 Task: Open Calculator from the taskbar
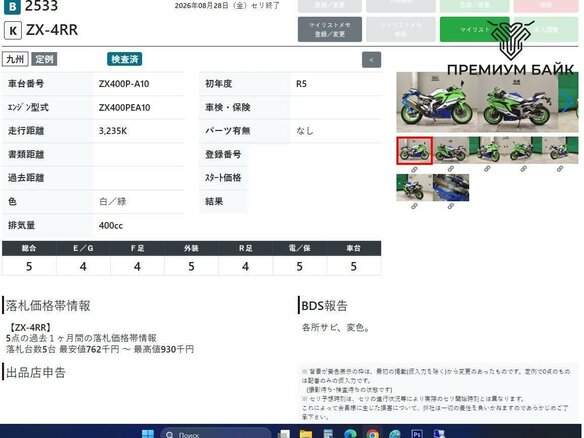(328, 434)
